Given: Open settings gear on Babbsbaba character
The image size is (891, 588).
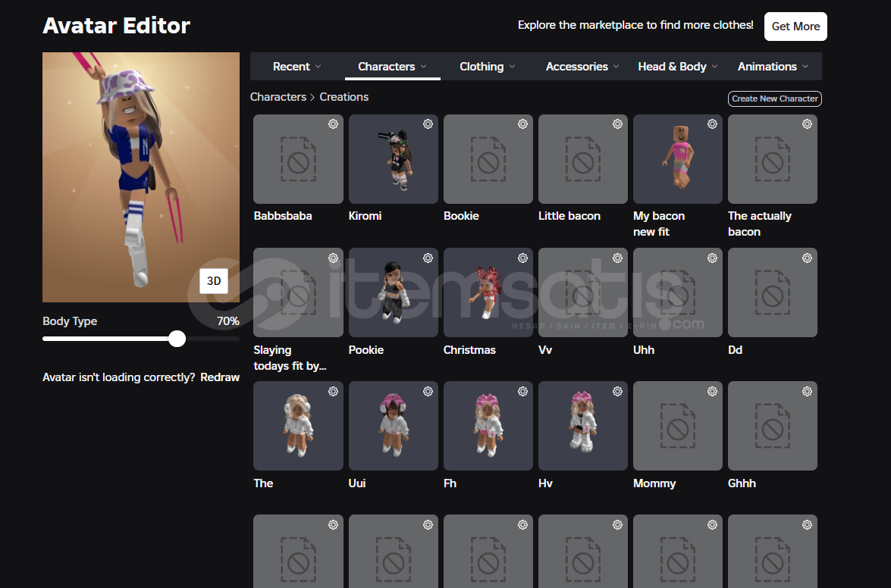Looking at the screenshot, I should (x=333, y=124).
